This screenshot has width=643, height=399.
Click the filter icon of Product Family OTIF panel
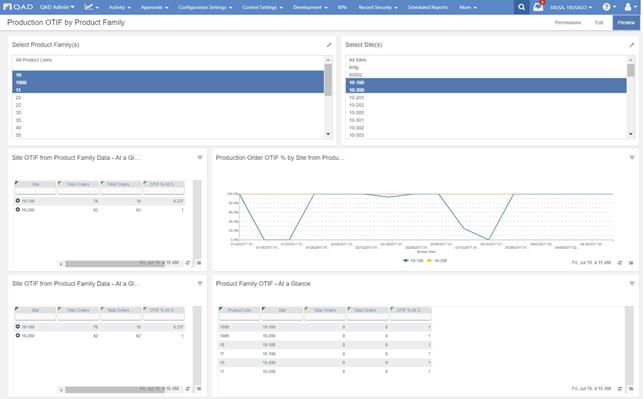(x=632, y=283)
